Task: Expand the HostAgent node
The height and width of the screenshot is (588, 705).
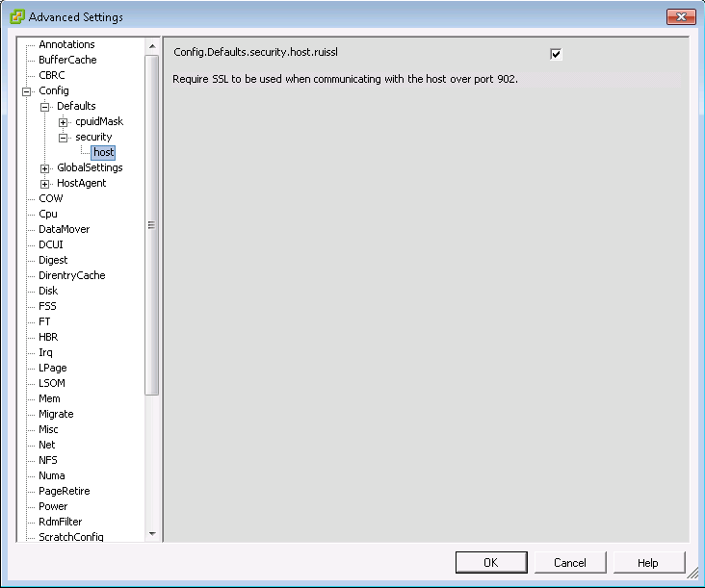Action: pos(44,184)
